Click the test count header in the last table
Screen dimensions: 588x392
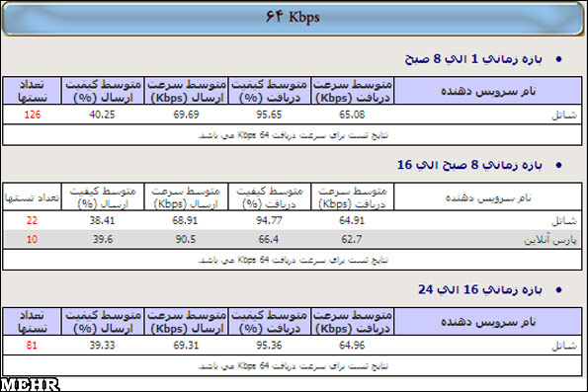click(x=32, y=322)
